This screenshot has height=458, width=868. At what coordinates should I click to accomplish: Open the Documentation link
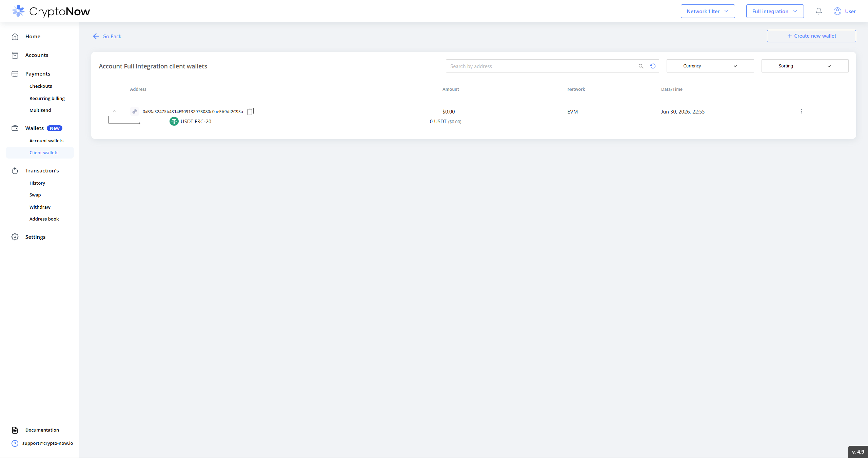pos(42,430)
